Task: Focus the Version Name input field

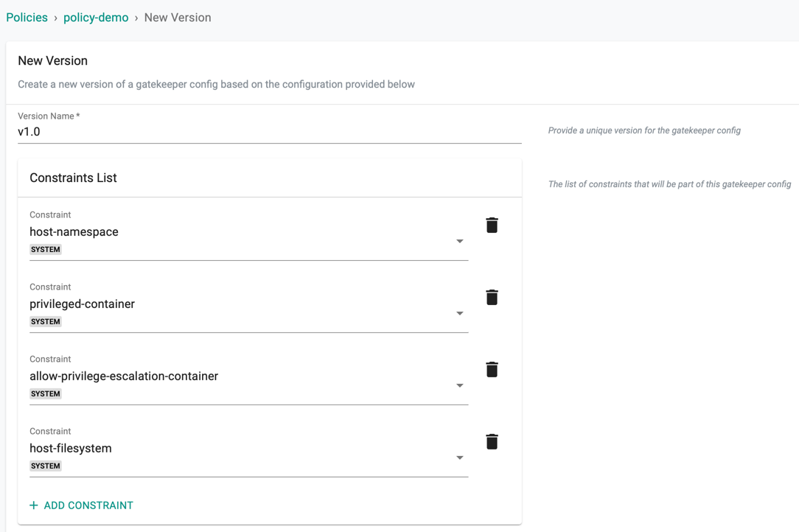Action: pos(270,131)
